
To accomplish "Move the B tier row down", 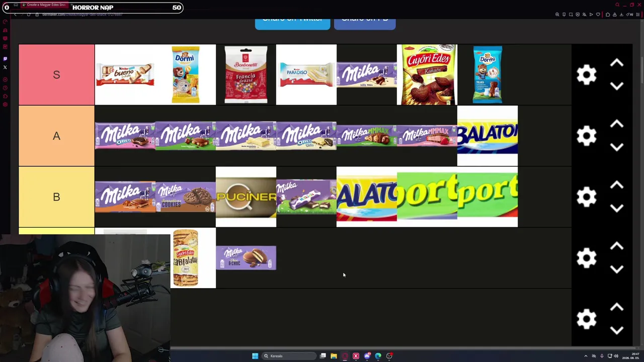I will click(x=617, y=208).
